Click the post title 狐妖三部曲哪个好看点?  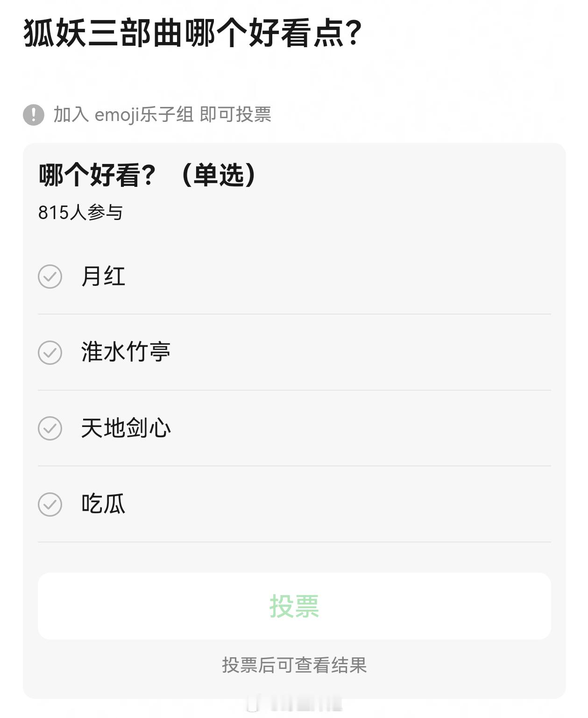point(192,34)
